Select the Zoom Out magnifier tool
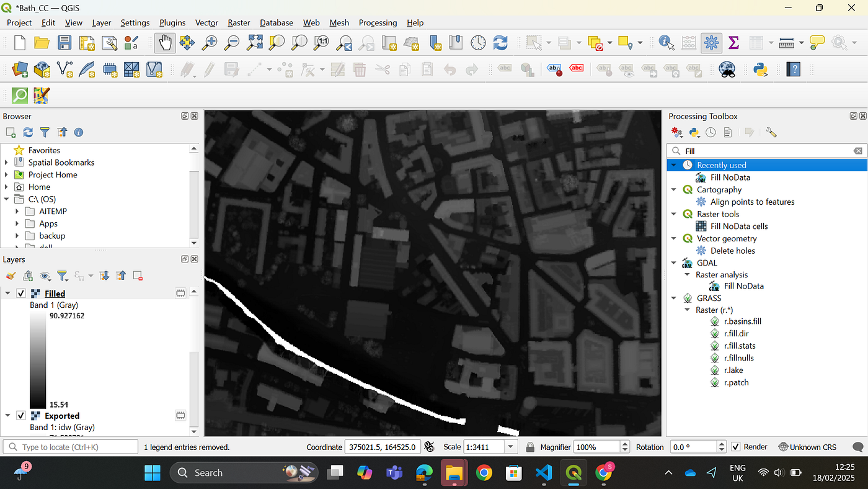Viewport: 868px width, 489px height. [x=232, y=43]
